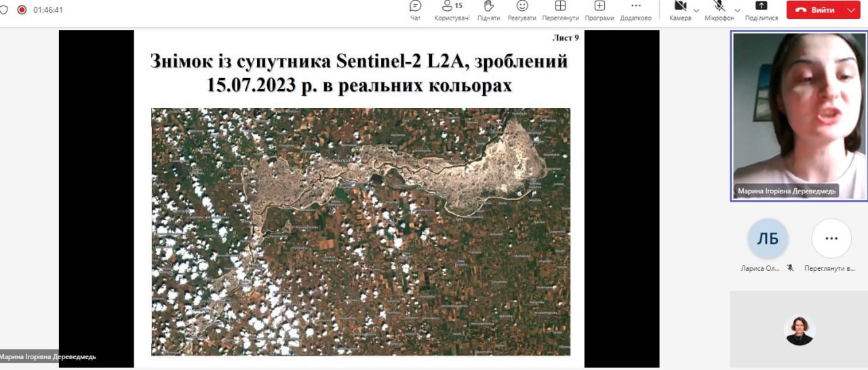This screenshot has width=868, height=370.
Task: Raise hand using Підняти
Action: click(488, 10)
